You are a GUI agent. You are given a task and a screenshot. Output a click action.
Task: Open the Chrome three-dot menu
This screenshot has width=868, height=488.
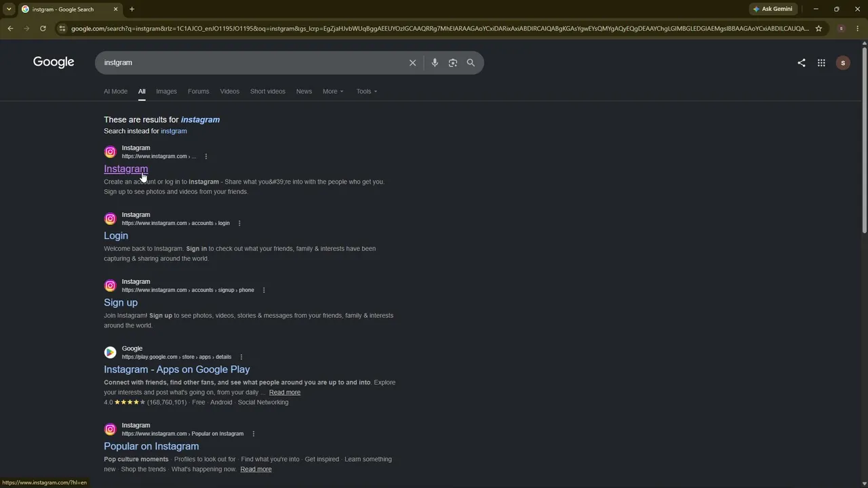tap(858, 28)
